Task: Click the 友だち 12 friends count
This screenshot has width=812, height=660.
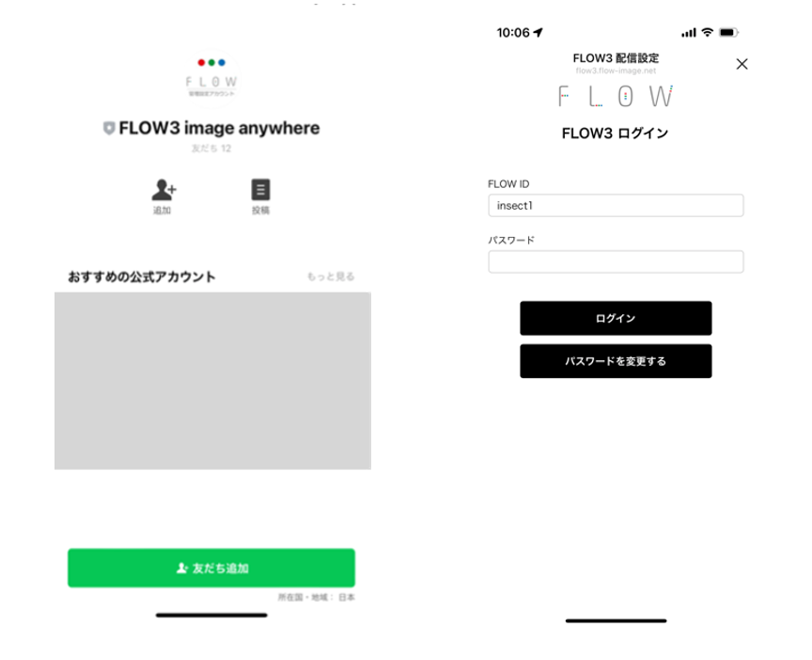Action: tap(211, 149)
